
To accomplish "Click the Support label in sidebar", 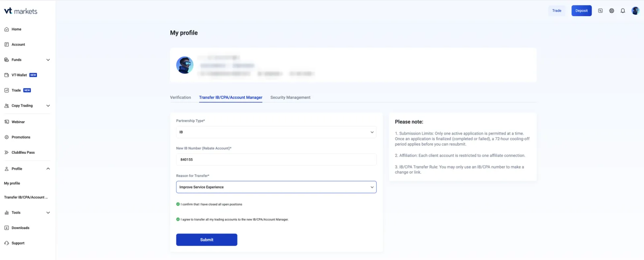I will 18,243.
